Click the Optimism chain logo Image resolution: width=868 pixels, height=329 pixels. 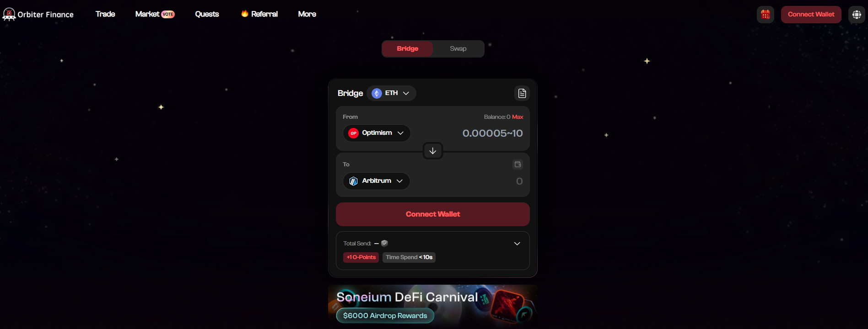[353, 133]
